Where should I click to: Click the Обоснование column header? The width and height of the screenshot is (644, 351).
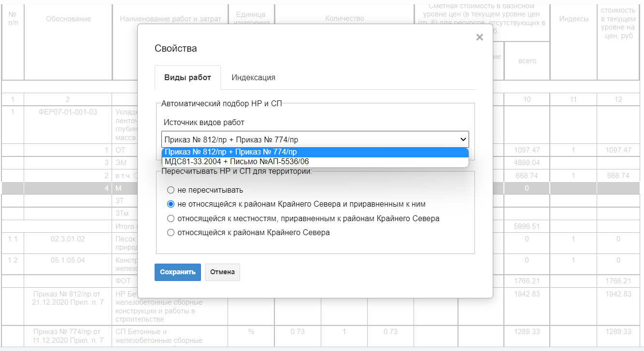pos(68,19)
